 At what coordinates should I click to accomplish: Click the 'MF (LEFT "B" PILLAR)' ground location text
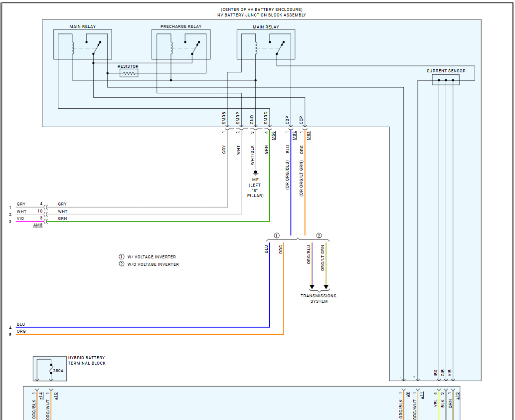click(255, 188)
